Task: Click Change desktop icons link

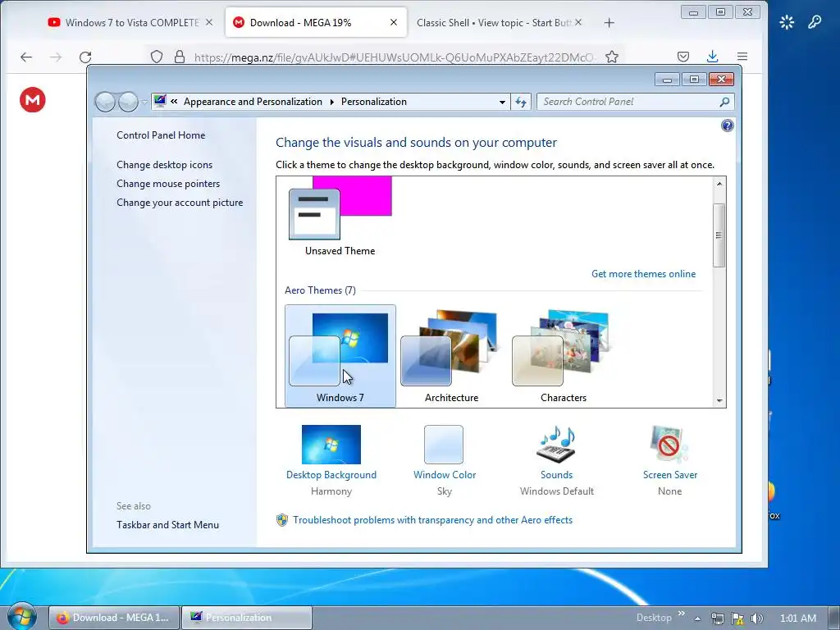Action: tap(164, 164)
